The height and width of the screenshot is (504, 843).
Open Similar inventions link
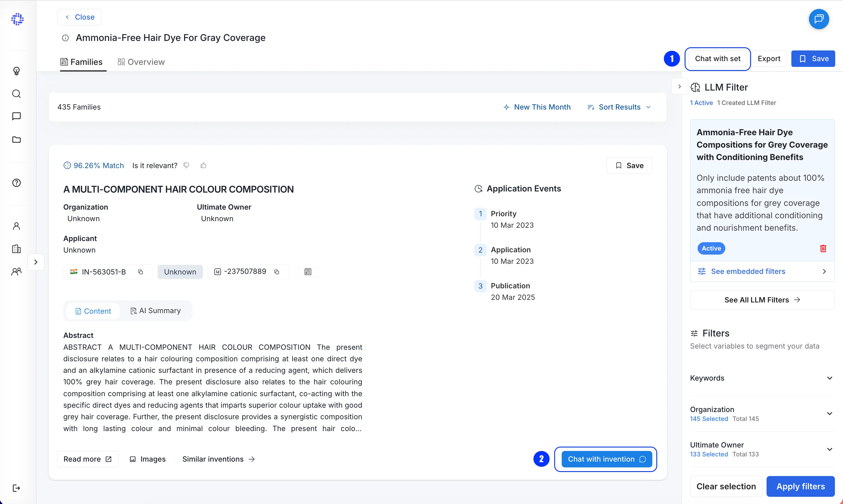[218, 459]
